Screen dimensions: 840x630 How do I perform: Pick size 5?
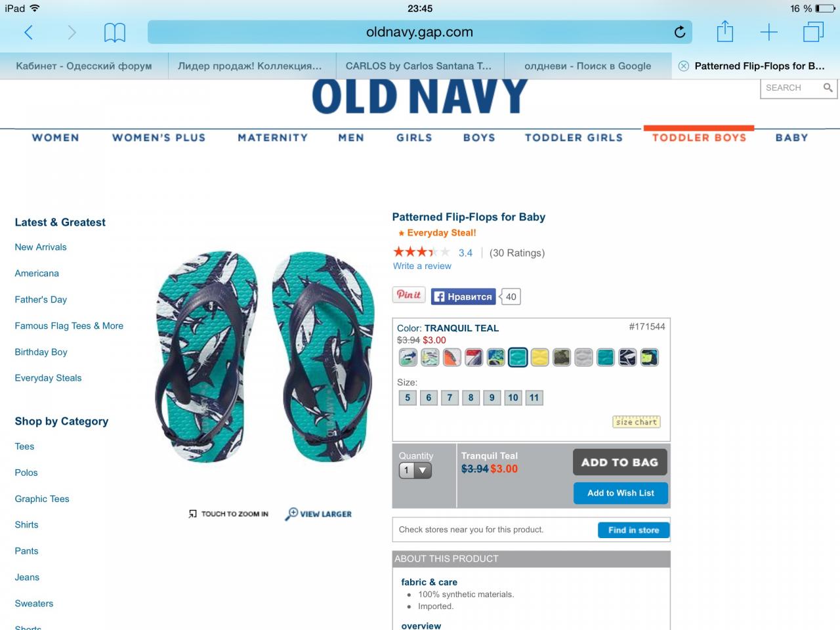[x=408, y=398]
